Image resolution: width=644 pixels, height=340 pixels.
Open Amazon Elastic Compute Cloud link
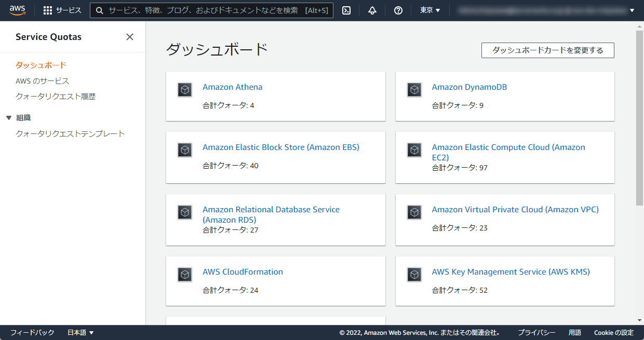tap(508, 152)
